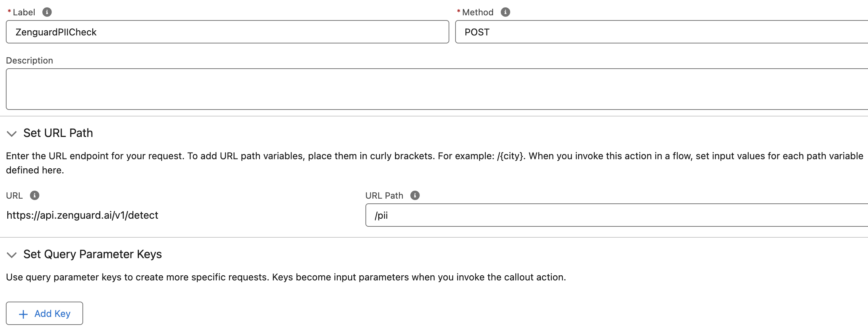Click the URL Path field caption

384,195
